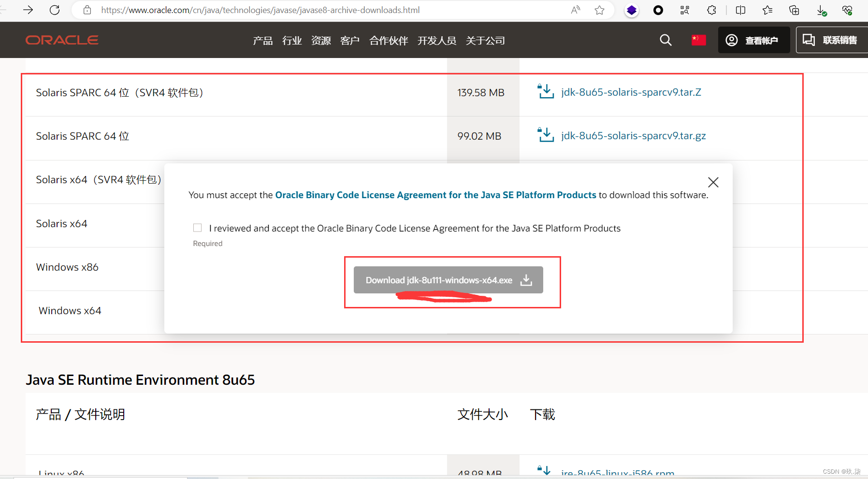Select the '139.58 MB' file size cell
868x479 pixels.
[x=481, y=92]
